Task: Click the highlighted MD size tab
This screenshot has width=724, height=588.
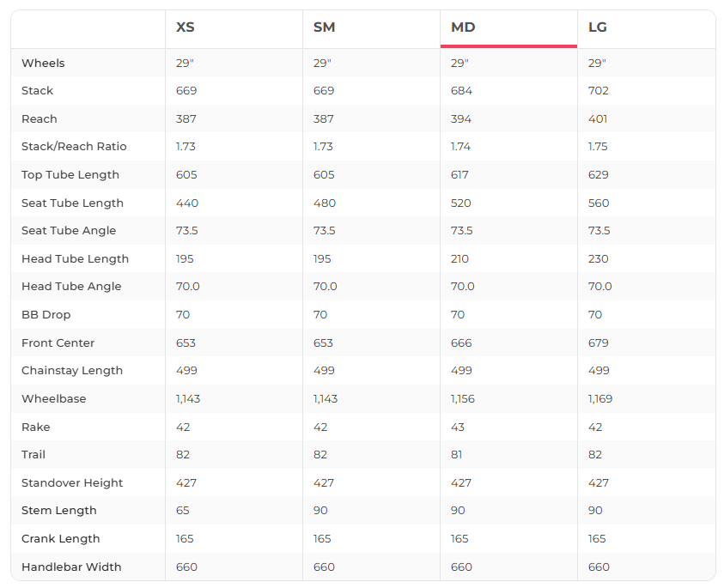Action: [x=463, y=27]
